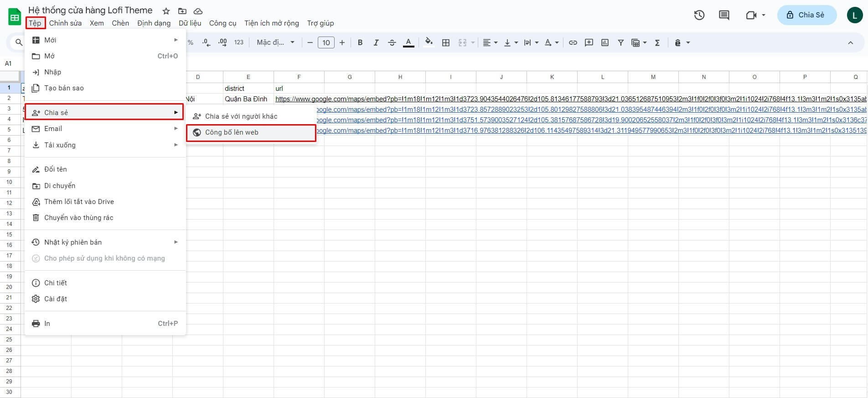
Task: Click the merge cells icon
Action: 463,42
